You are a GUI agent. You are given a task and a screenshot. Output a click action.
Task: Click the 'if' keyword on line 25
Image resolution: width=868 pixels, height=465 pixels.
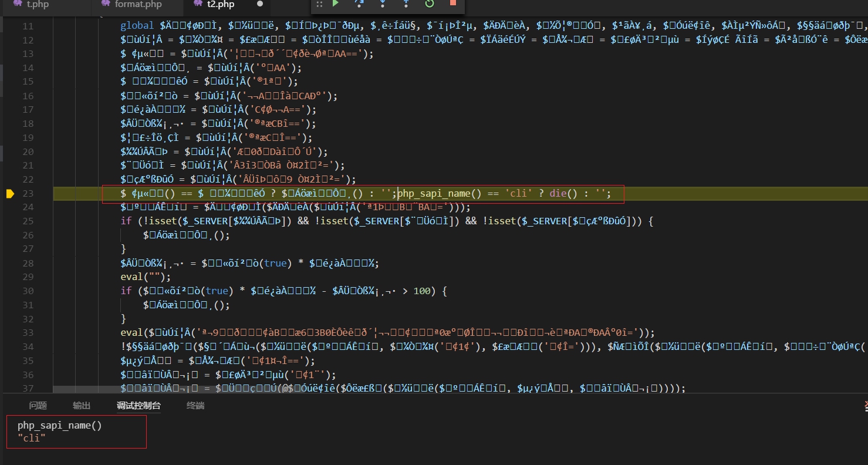point(126,221)
